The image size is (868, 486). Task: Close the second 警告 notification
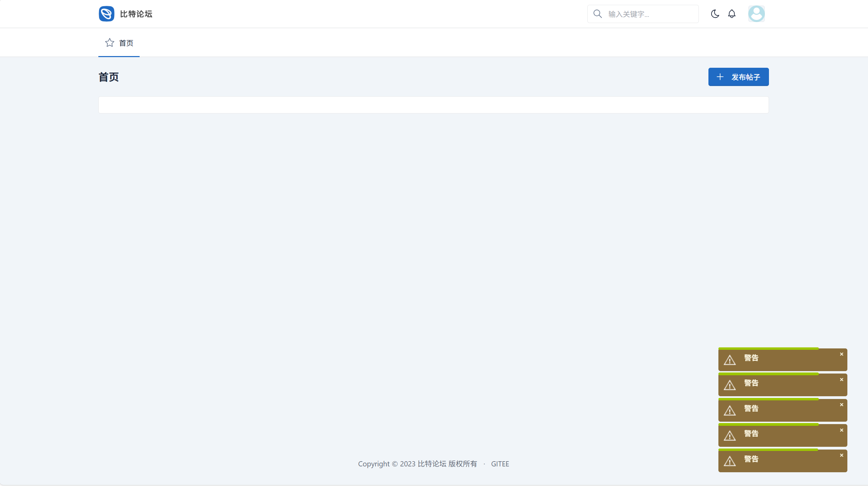[x=842, y=380]
